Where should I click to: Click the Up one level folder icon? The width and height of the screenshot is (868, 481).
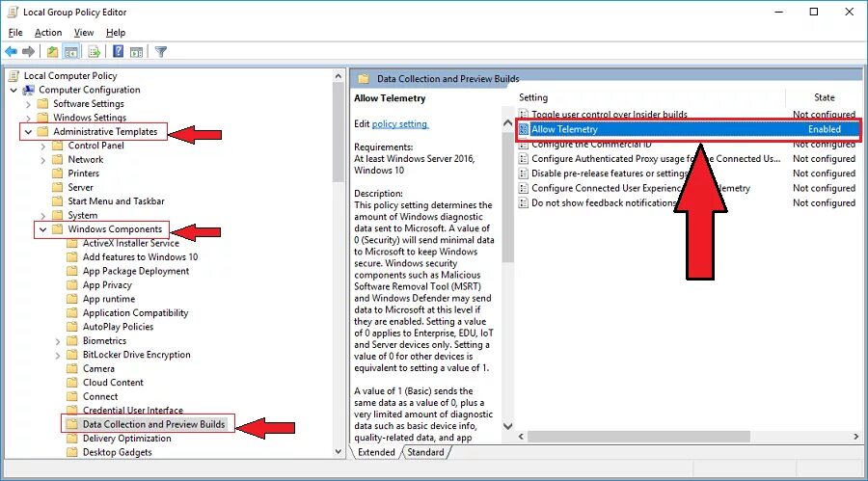52,52
